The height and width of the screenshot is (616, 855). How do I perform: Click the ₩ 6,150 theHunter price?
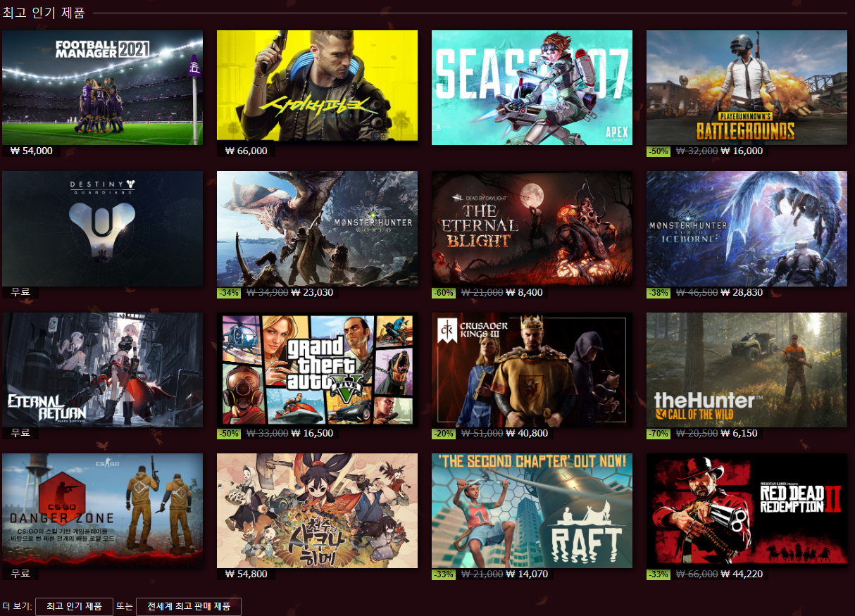[x=739, y=433]
